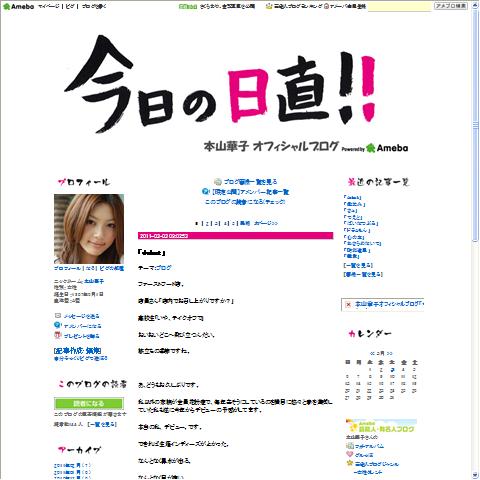Screen dimensions: 480x480
Task: Click the page scrollbar up arrow
Action: [476, 5]
